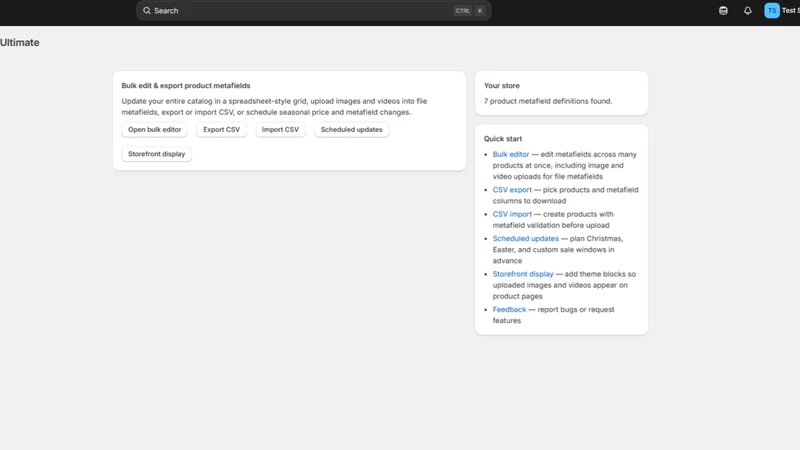Click the 'Your store' heading
The image size is (800, 450).
502,86
